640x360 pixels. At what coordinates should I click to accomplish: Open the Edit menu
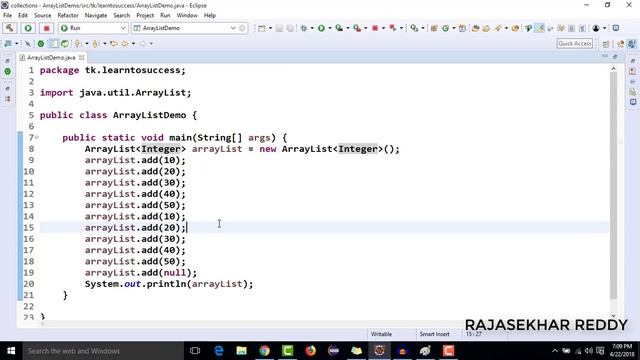pos(23,16)
